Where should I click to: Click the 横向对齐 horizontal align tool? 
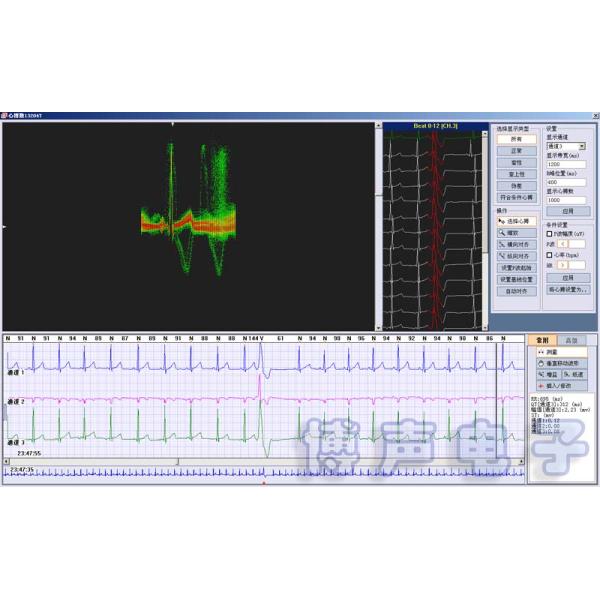(x=516, y=245)
